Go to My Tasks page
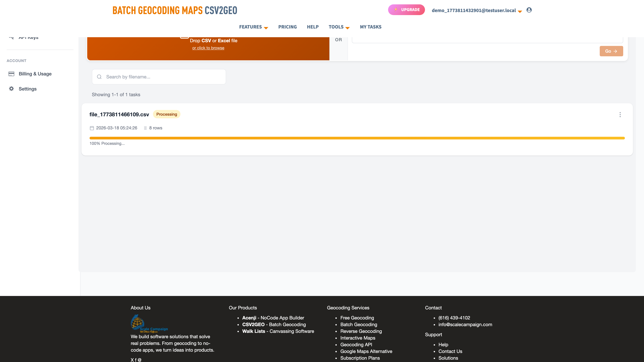This screenshot has width=644, height=362. [x=370, y=27]
